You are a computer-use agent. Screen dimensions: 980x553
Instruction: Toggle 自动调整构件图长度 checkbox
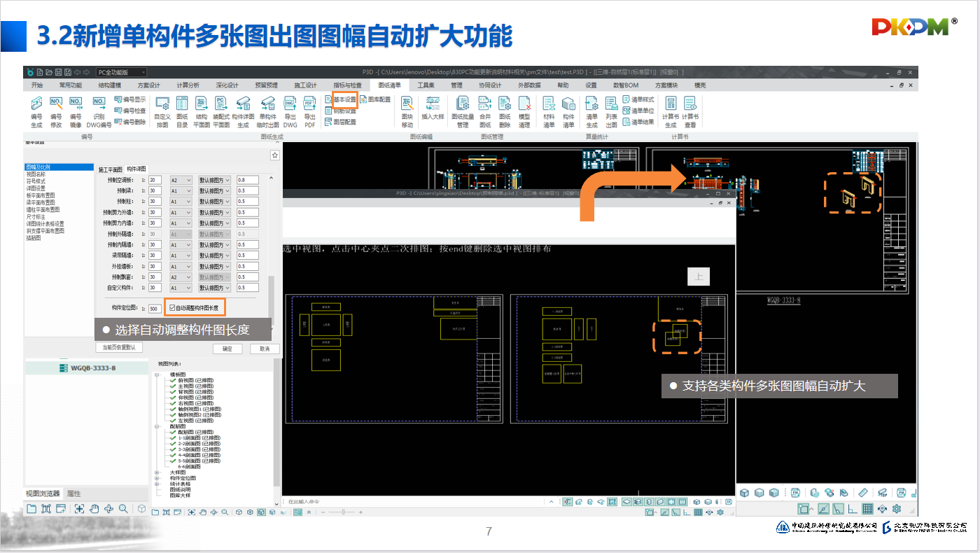[173, 308]
